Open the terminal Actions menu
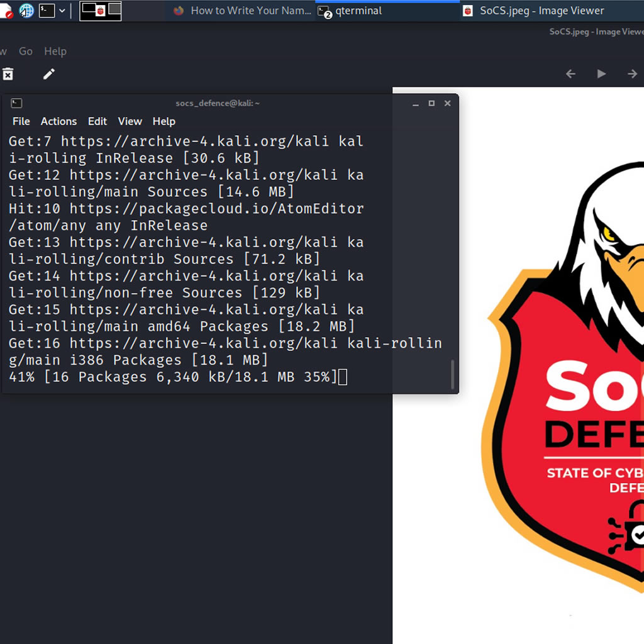Screen dimensions: 644x644 pos(58,121)
